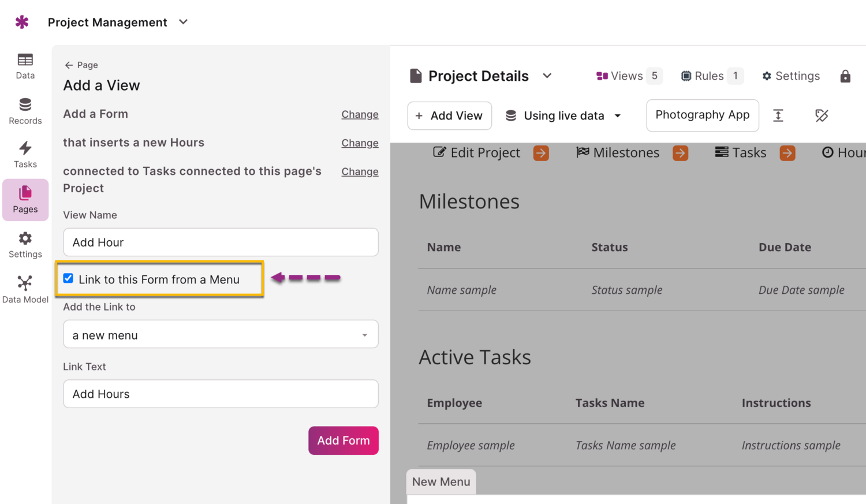This screenshot has height=504, width=866.
Task: Click Change link next to Add a Form
Action: pyautogui.click(x=360, y=114)
